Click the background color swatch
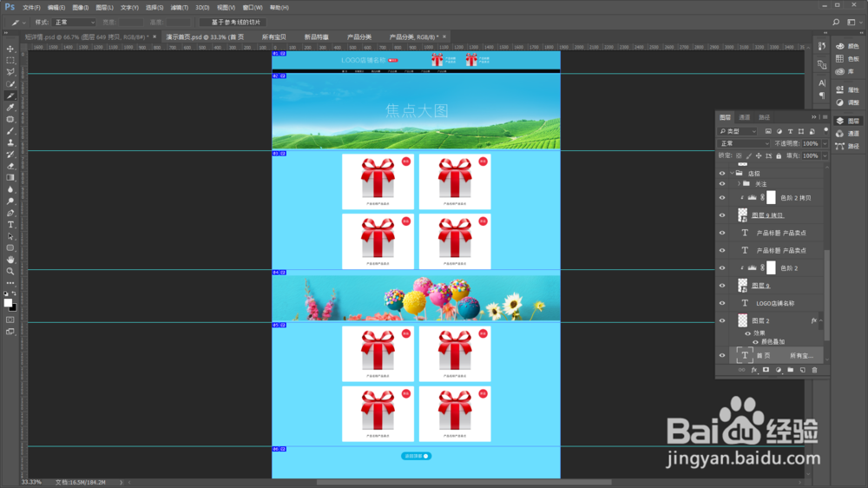868x488 pixels. coord(14,308)
